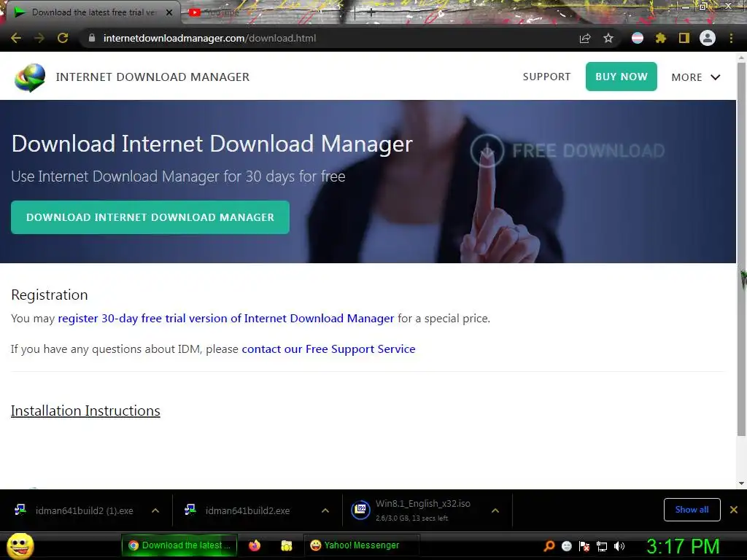The image size is (747, 560).
Task: Open the Action Center flag tray icon
Action: coord(584,546)
